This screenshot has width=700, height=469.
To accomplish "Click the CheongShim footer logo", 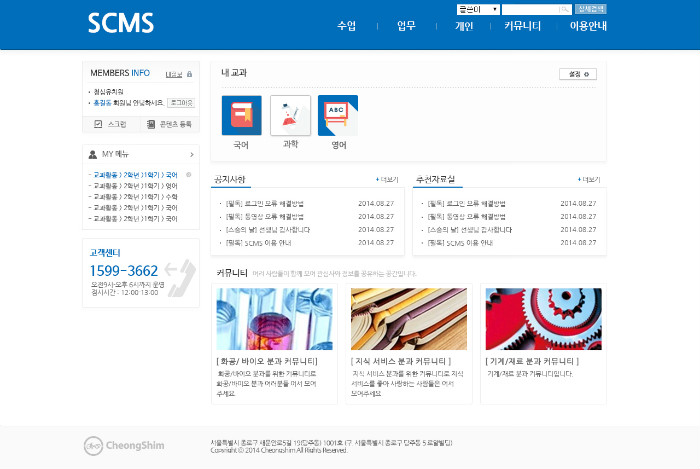I will click(x=124, y=445).
